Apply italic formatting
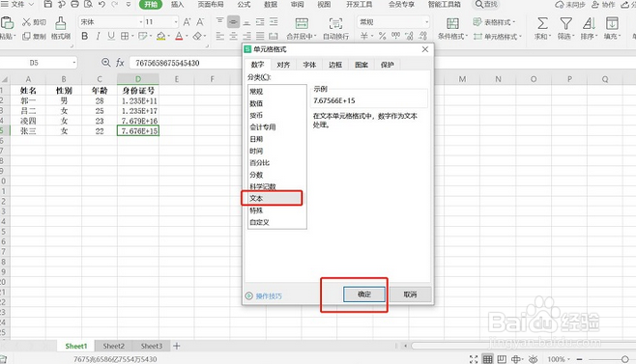This screenshot has height=364, width=636. point(98,36)
